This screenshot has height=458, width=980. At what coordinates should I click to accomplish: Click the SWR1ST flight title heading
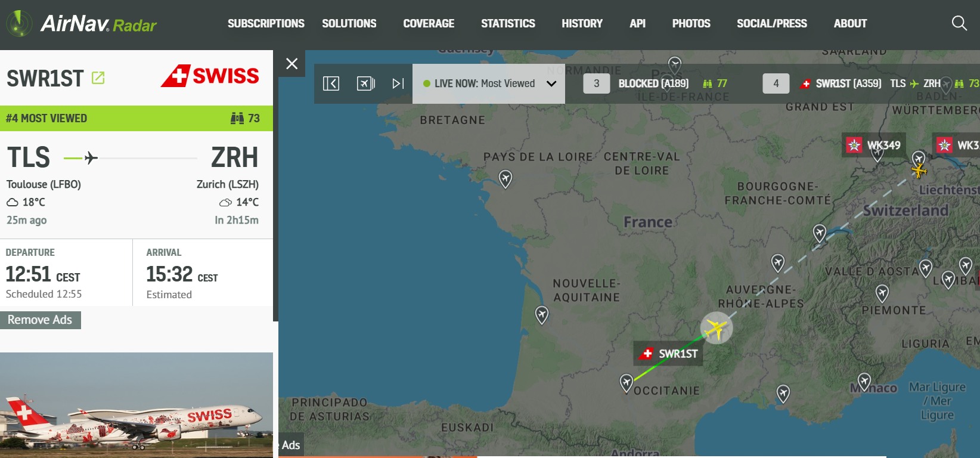tap(45, 78)
